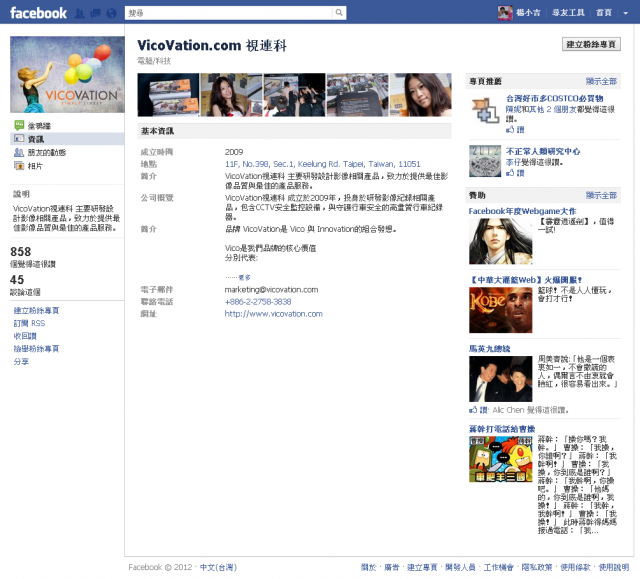This screenshot has width=640, height=579.
Task: Click the Facebook logo in header
Action: point(38,13)
